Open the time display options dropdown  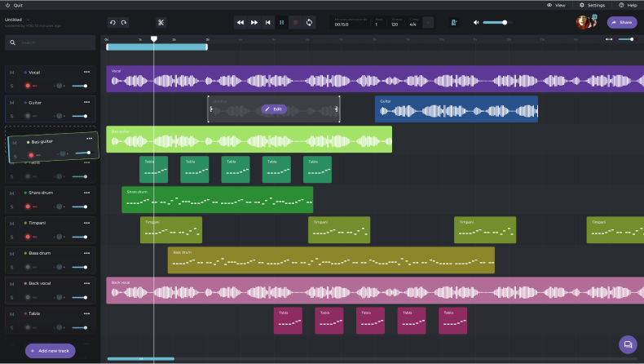(428, 23)
